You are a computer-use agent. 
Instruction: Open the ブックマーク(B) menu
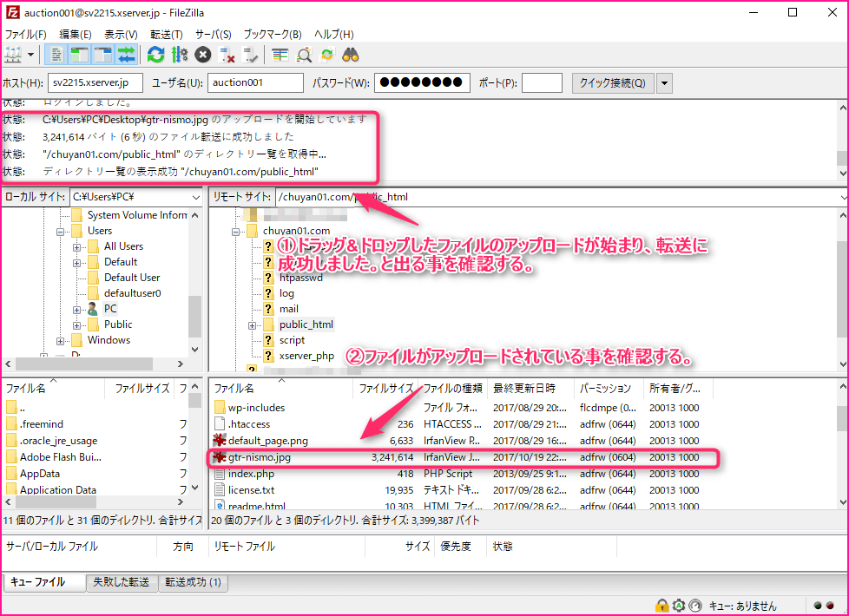tap(273, 34)
